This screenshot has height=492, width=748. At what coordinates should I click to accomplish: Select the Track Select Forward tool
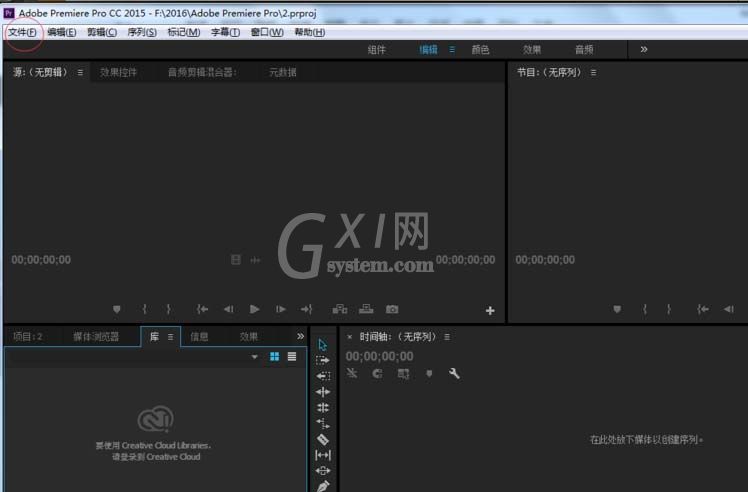pos(323,360)
